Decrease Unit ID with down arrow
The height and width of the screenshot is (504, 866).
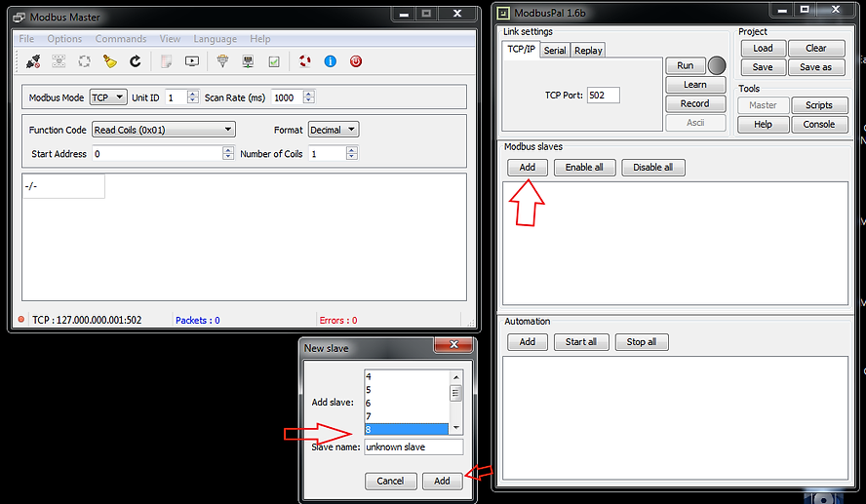193,100
